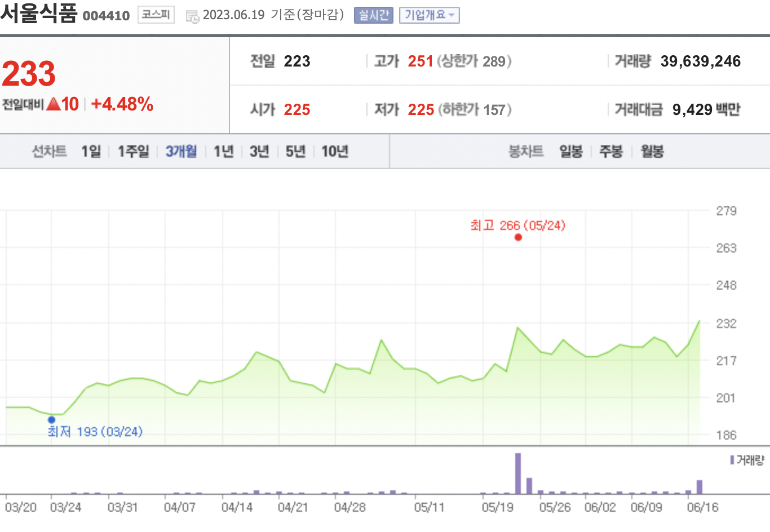This screenshot has width=770, height=532.
Task: Click the 06/02 date axis label
Action: 600,507
